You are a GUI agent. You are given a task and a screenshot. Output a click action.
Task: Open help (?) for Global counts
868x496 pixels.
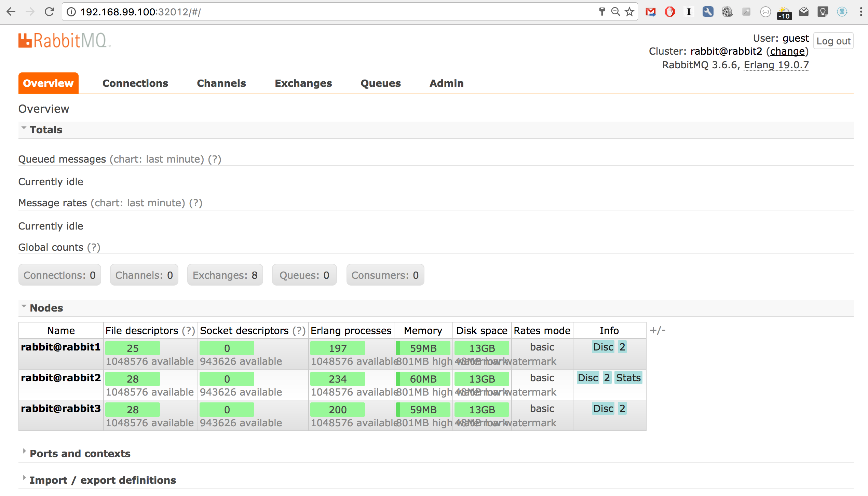[94, 247]
